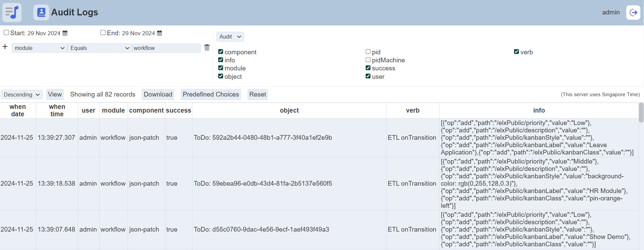Enable the End date checkbox

click(103, 33)
